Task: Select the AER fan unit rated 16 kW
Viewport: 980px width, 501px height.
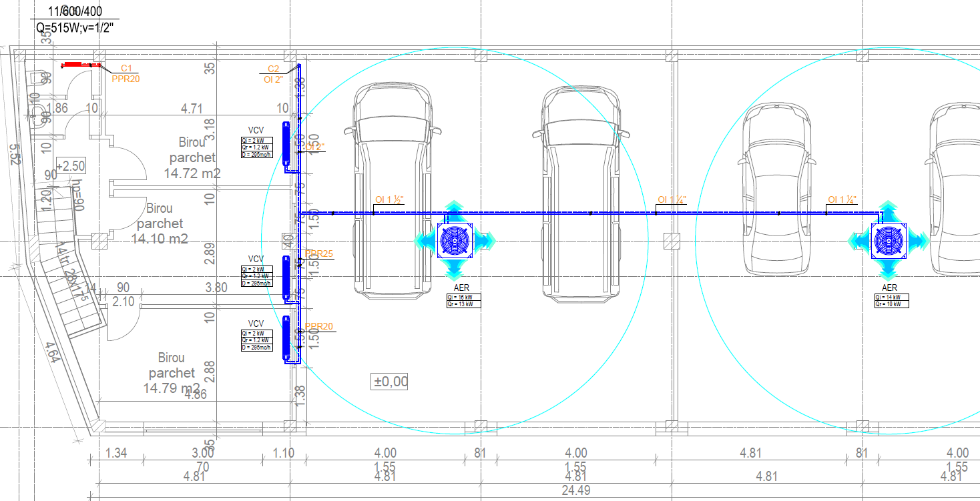Action: tap(455, 240)
